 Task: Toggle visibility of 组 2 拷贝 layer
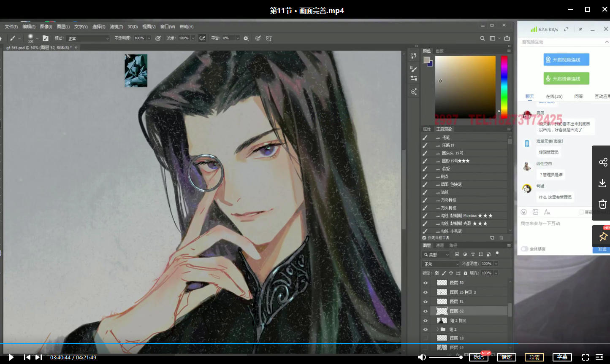tap(425, 321)
